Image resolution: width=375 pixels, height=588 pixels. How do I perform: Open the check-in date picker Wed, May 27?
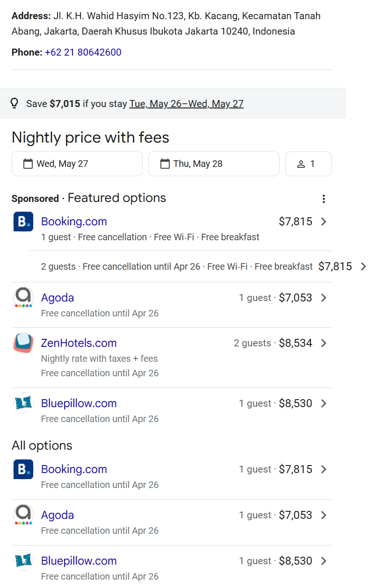pyautogui.click(x=77, y=164)
